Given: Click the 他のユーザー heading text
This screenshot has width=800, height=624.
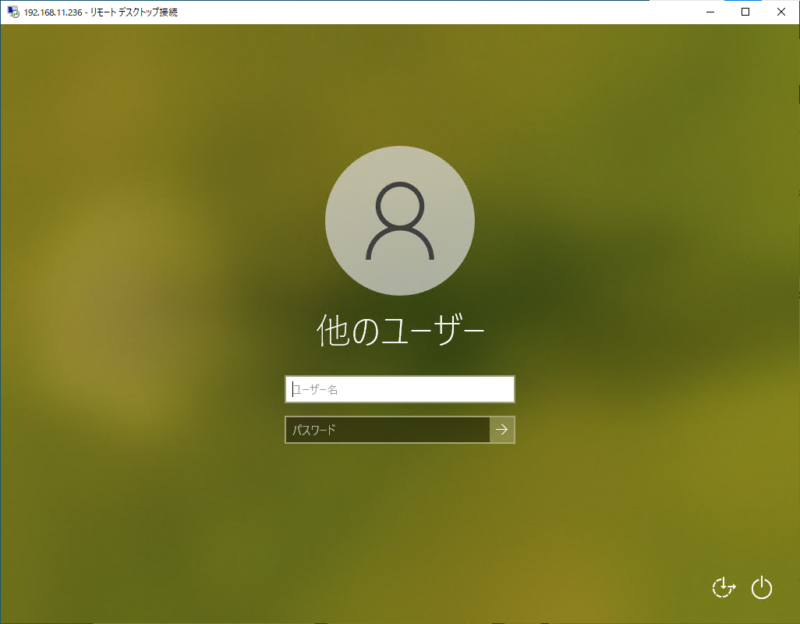Looking at the screenshot, I should coord(400,331).
